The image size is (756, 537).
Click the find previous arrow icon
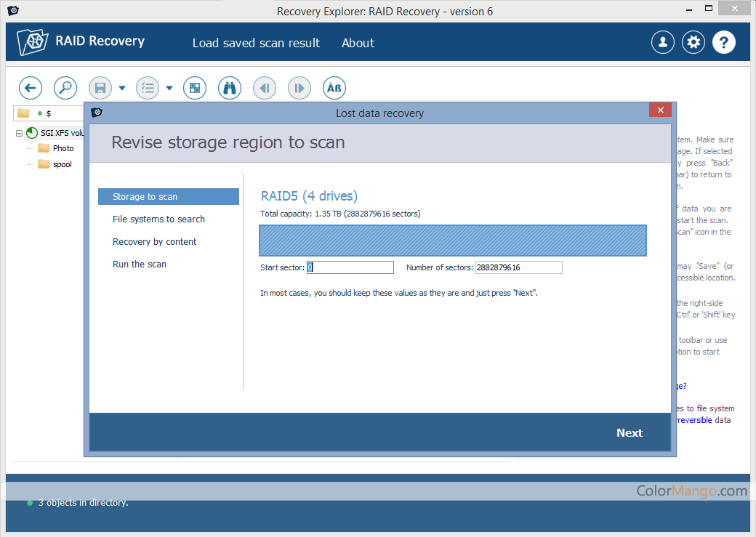click(265, 88)
